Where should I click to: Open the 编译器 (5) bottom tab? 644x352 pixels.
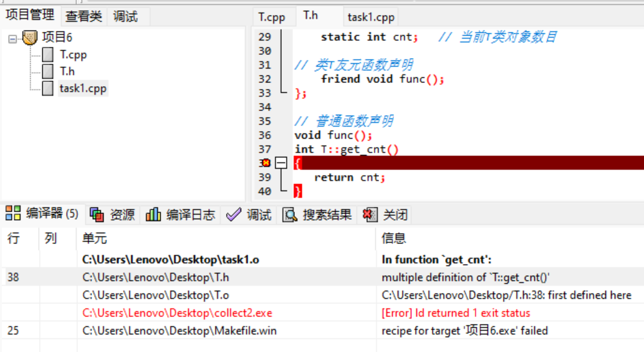click(42, 213)
